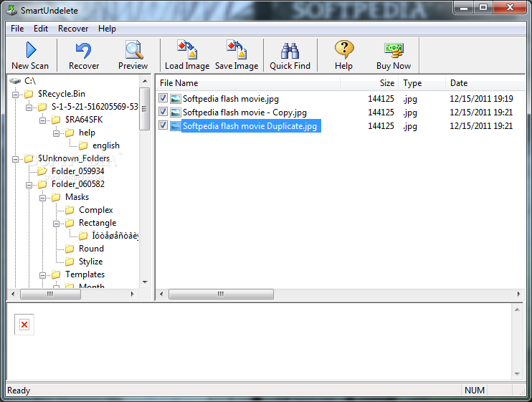Collapse the $Unknown_Folders node
Screen dimensions: 532x402
(15, 159)
